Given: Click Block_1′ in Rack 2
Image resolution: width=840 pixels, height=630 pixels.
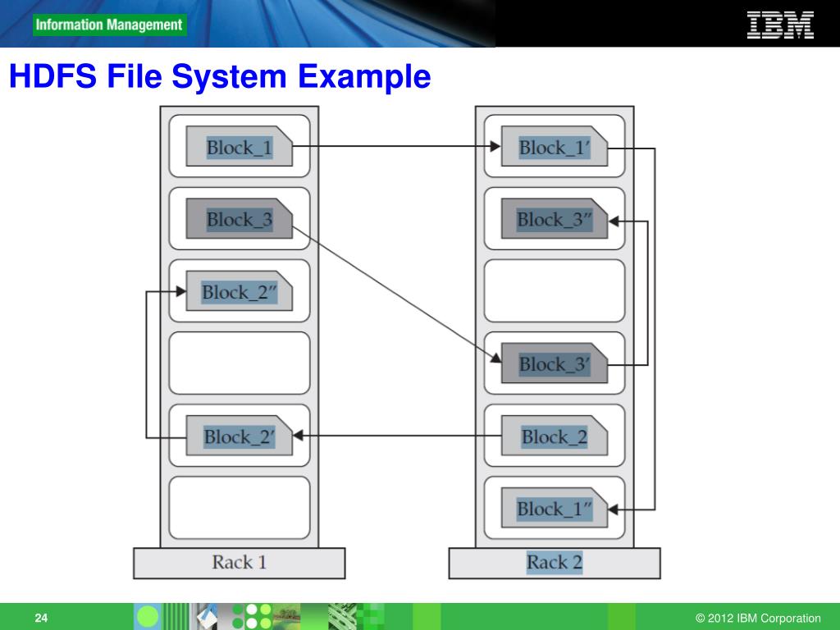Looking at the screenshot, I should (x=554, y=146).
